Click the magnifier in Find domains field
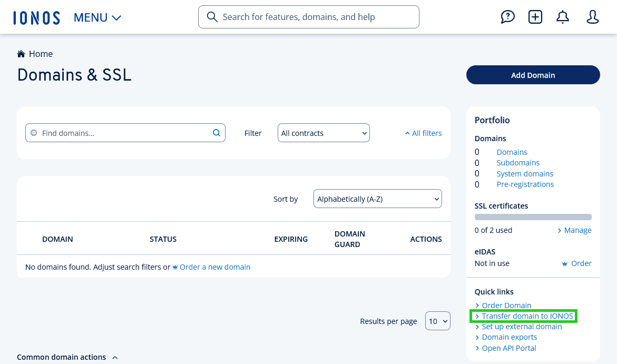The image size is (617, 364). pyautogui.click(x=216, y=133)
